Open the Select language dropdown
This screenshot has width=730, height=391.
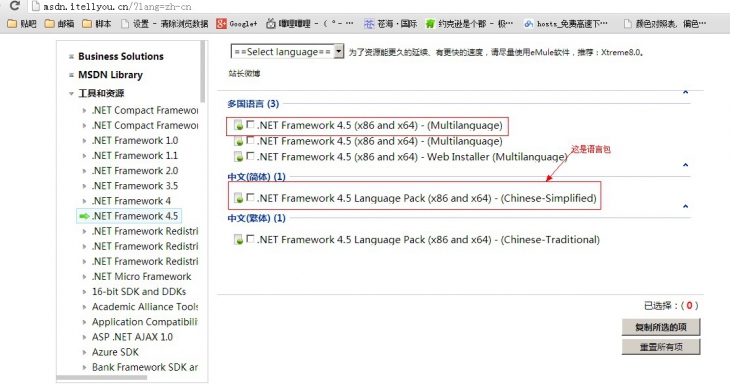click(x=287, y=51)
